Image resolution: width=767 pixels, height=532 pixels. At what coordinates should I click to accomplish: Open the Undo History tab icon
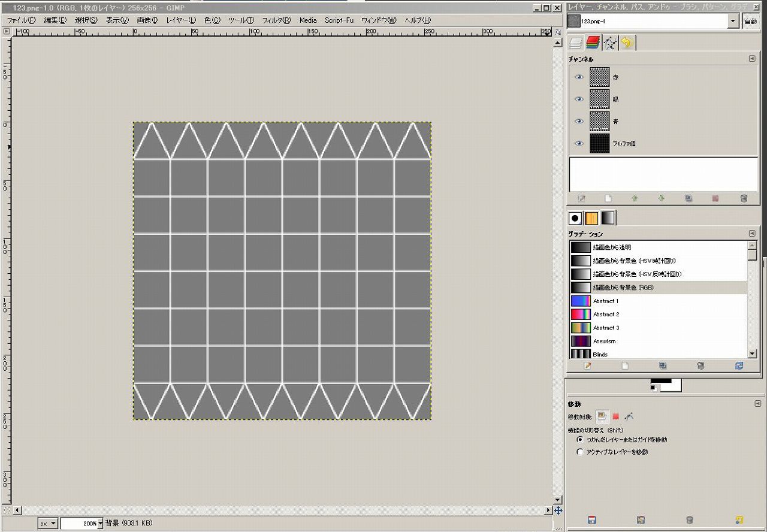point(627,43)
